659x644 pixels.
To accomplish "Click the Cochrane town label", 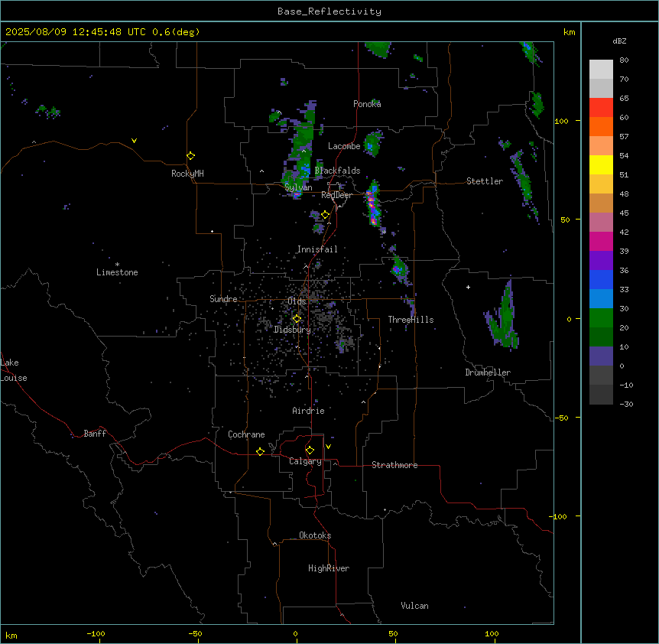I will [246, 434].
